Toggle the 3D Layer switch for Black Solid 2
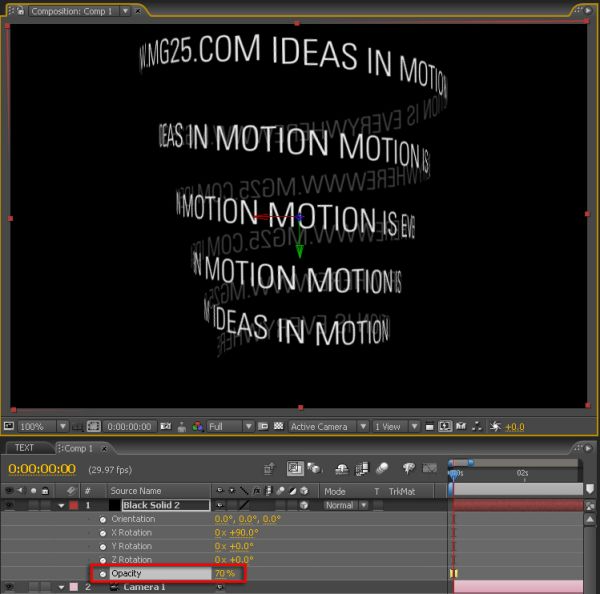 [x=304, y=505]
